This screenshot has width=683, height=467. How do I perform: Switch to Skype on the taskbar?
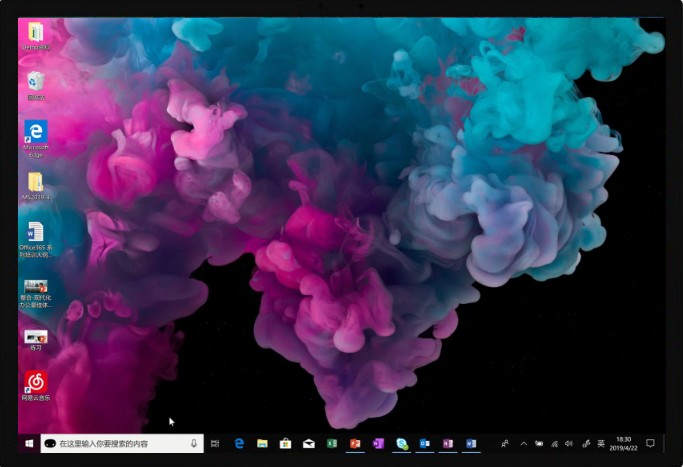(x=402, y=443)
